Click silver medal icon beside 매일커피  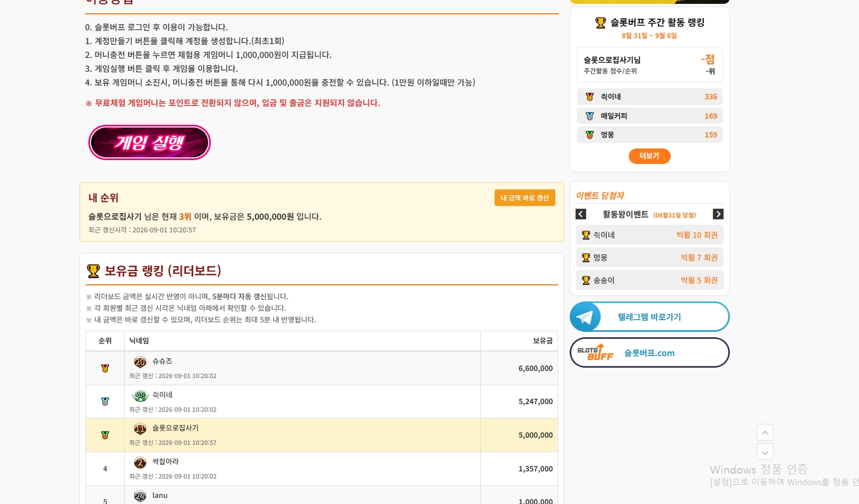click(590, 116)
